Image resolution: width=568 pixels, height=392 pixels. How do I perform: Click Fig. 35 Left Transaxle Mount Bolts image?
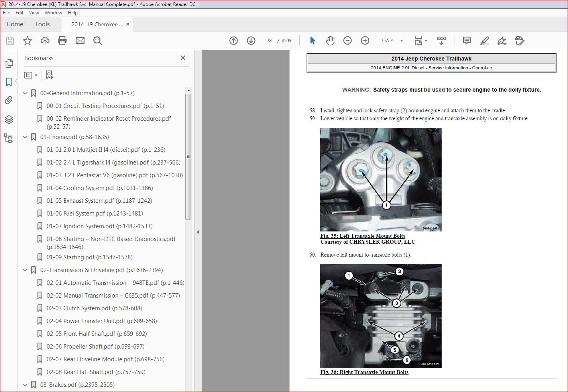point(381,180)
